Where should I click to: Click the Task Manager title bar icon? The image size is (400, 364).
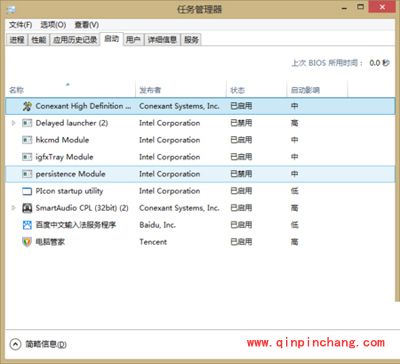coord(11,9)
